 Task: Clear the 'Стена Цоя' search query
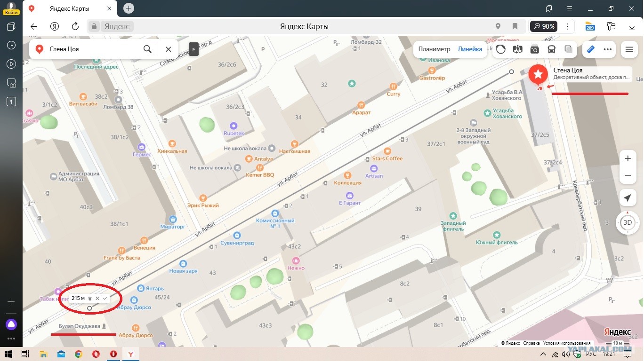coord(168,49)
